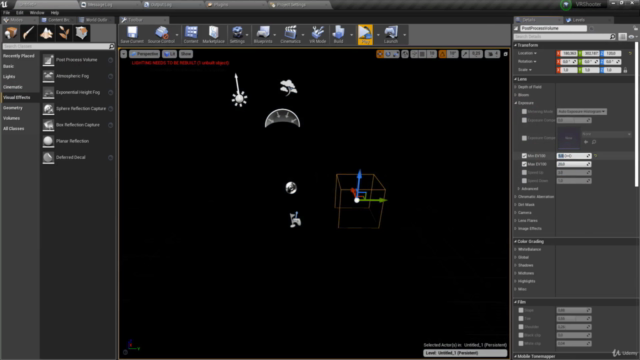Open the Content browser toolbar icon

pos(191,33)
